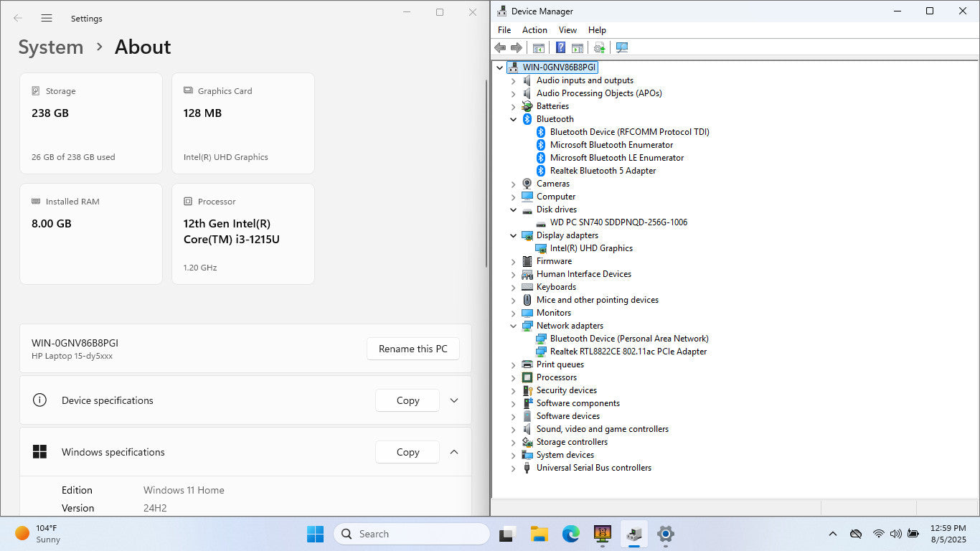Select the Realtek Bluetooth 5 Adapter device
Screen dimensions: 980x551
603,171
